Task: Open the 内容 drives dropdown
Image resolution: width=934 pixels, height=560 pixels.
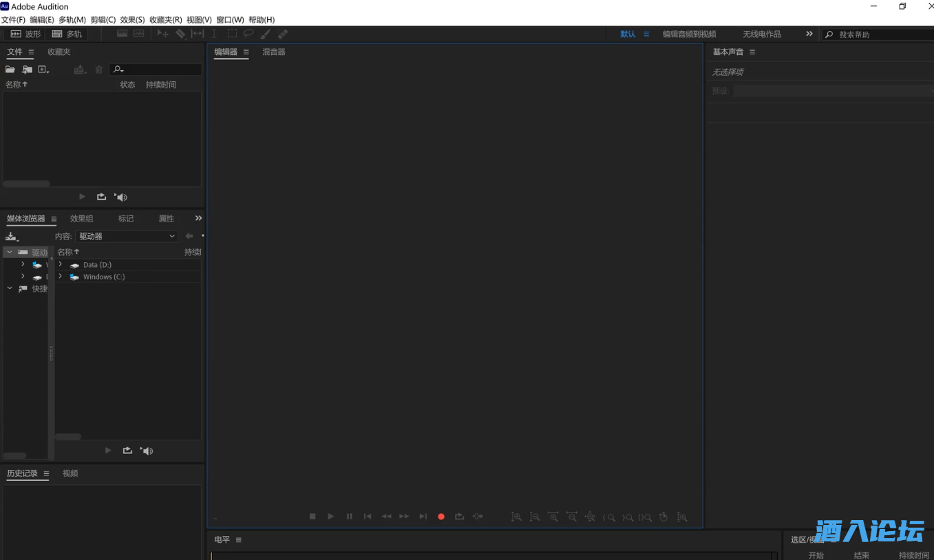Action: click(x=127, y=236)
